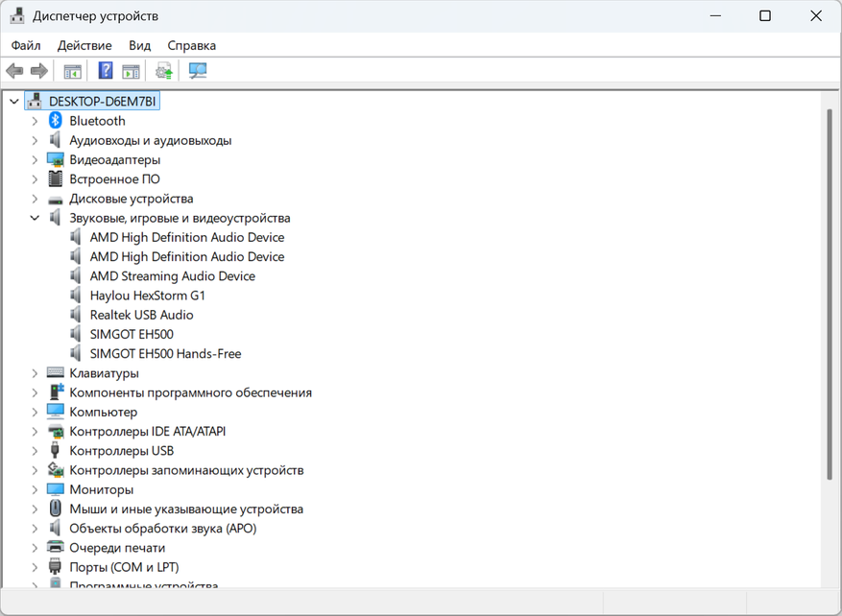The height and width of the screenshot is (616, 842).
Task: Expand the Очереди печати category
Action: [35, 547]
